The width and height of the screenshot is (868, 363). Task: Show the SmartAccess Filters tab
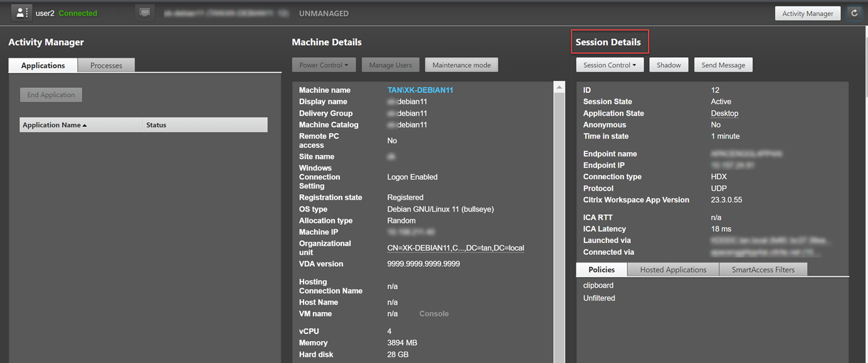point(763,269)
